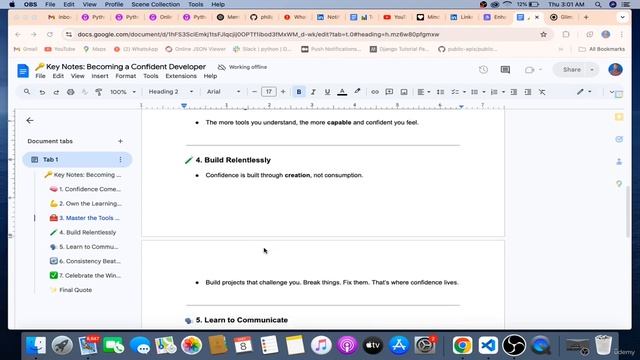640x360 pixels.
Task: Increase the font size
Action: click(x=283, y=92)
